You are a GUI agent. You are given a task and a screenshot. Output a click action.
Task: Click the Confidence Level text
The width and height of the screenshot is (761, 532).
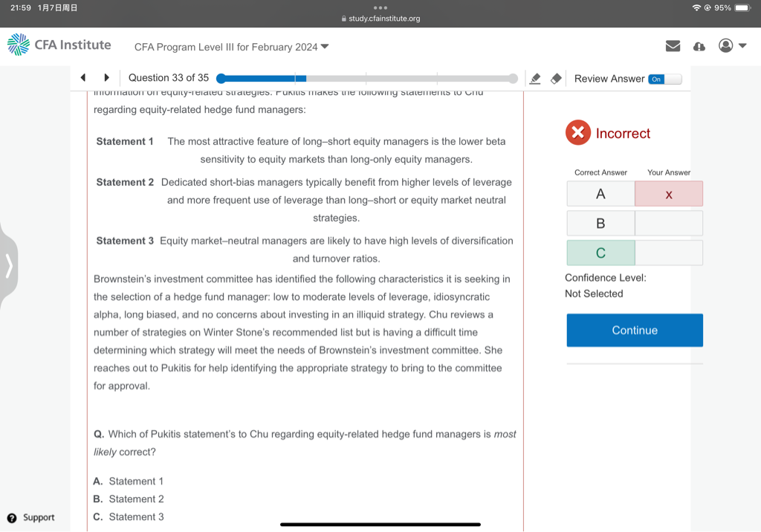[605, 278]
